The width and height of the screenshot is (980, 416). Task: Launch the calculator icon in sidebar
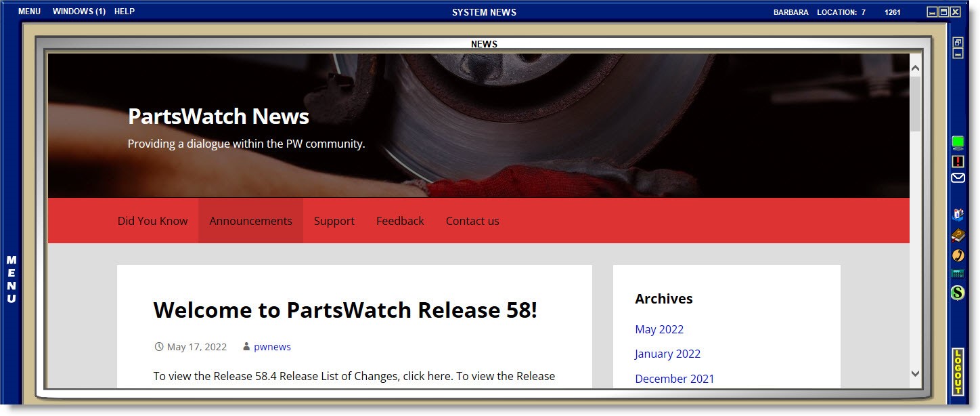(958, 274)
